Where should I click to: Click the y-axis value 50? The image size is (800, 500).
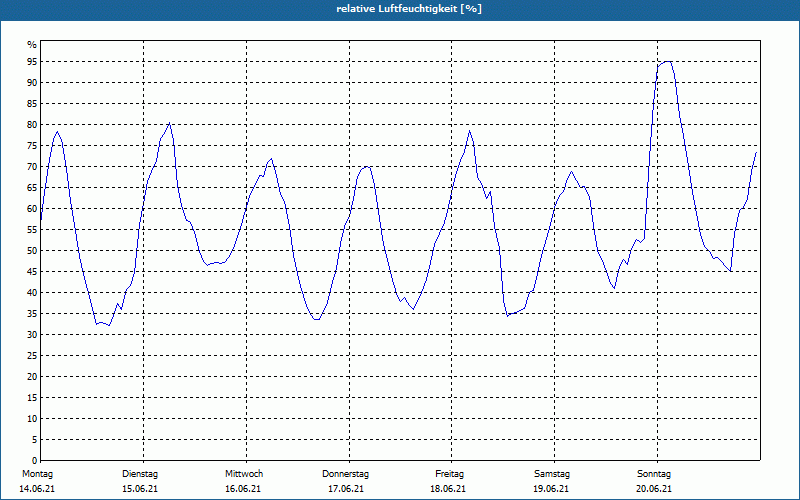point(32,251)
